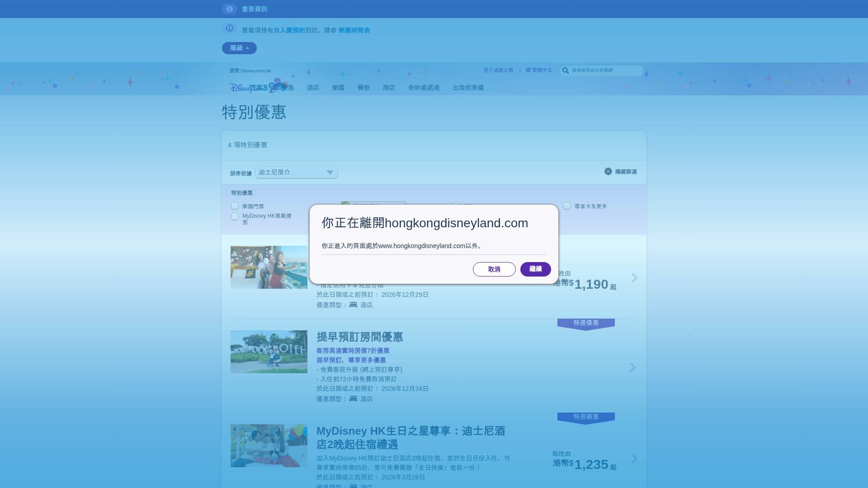Open the 入園預約 link
The image size is (868, 488).
tap(292, 30)
